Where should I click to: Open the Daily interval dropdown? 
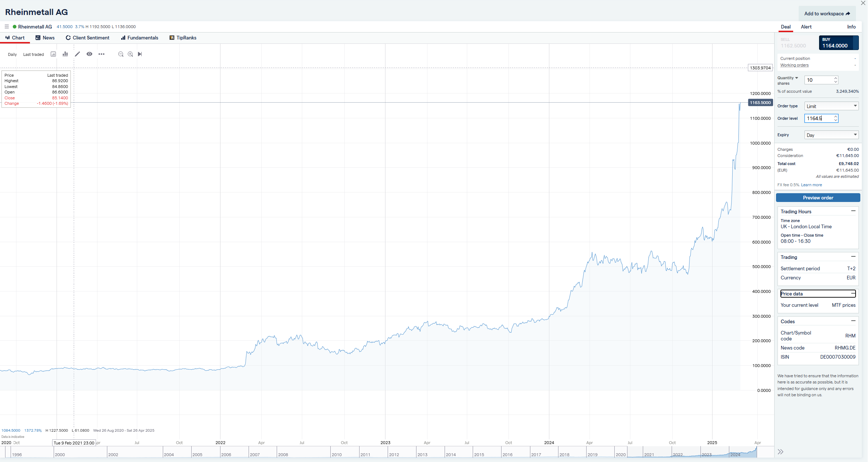[x=12, y=54]
